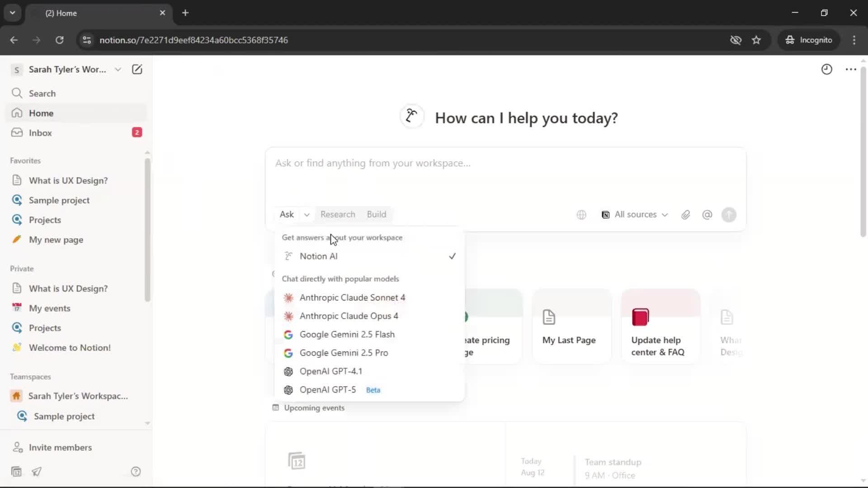Select Notion AI from the model list

click(x=369, y=256)
